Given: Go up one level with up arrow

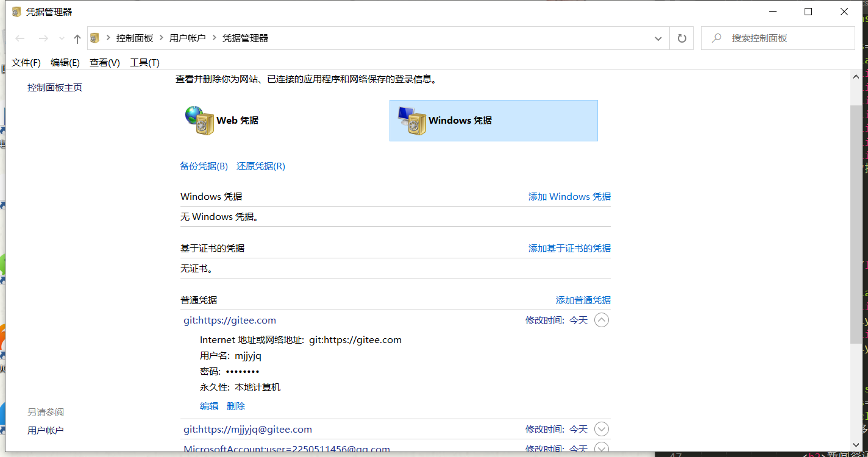Looking at the screenshot, I should click(x=77, y=38).
